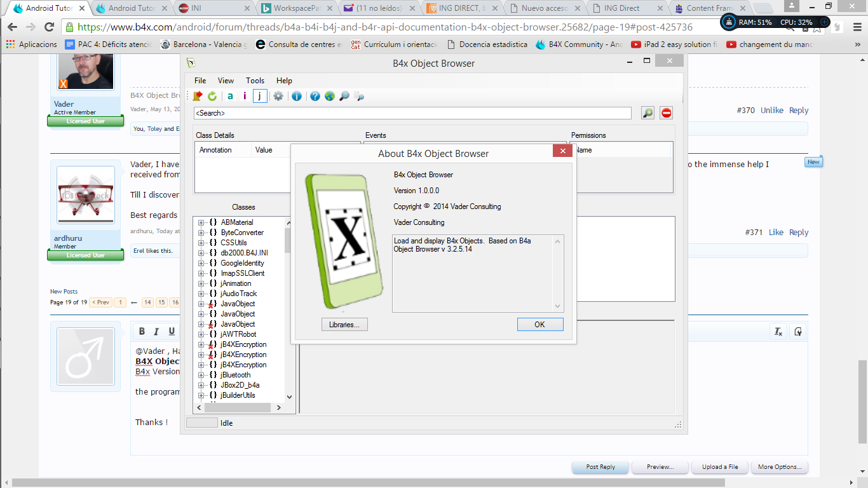
Task: Click the classes list vertical scrollbar thumb
Action: click(x=288, y=241)
